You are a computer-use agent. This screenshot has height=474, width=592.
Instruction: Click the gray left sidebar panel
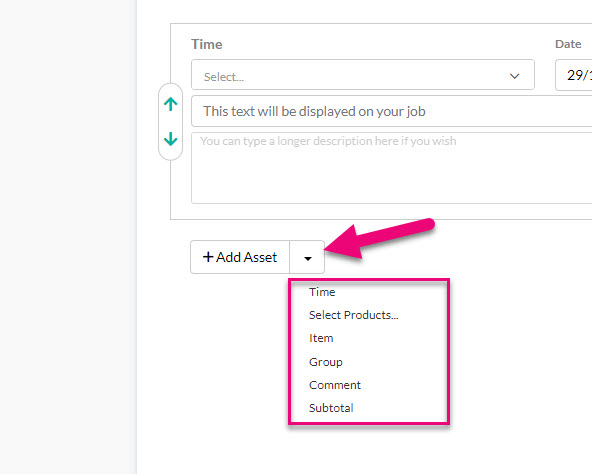[x=68, y=237]
